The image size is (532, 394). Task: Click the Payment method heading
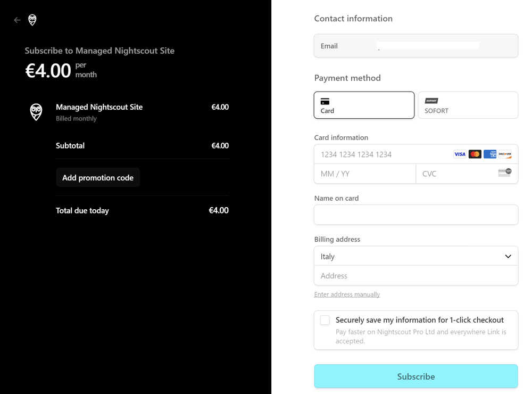(x=347, y=78)
